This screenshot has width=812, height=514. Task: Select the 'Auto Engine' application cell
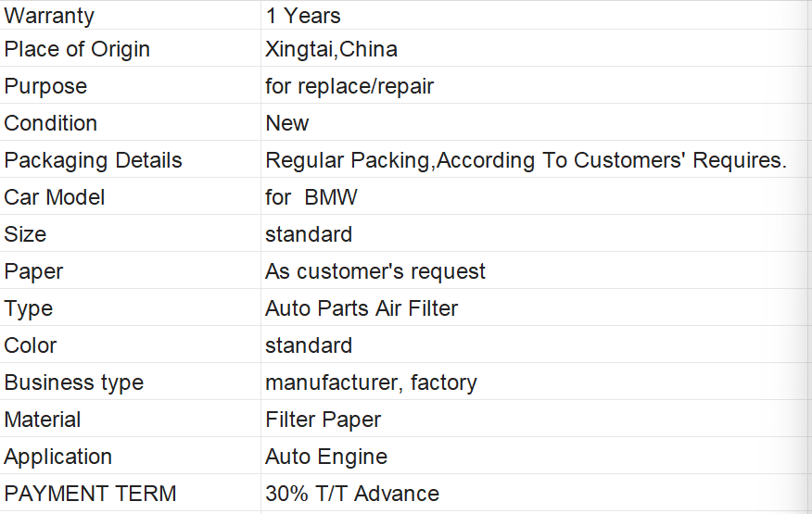pos(326,457)
